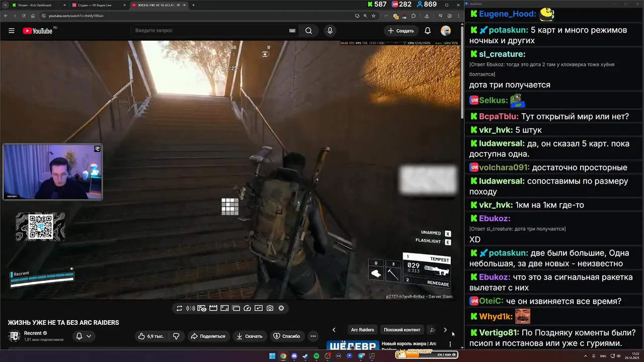The image size is (644, 362).
Task: Click the Vertigo81 message about По Позняку
Action: click(x=553, y=338)
